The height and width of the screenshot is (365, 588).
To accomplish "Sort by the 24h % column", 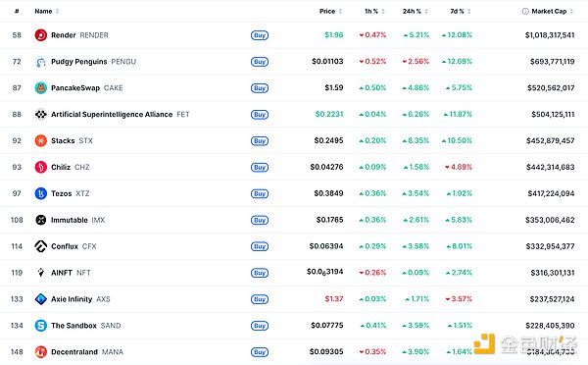I will pyautogui.click(x=416, y=11).
